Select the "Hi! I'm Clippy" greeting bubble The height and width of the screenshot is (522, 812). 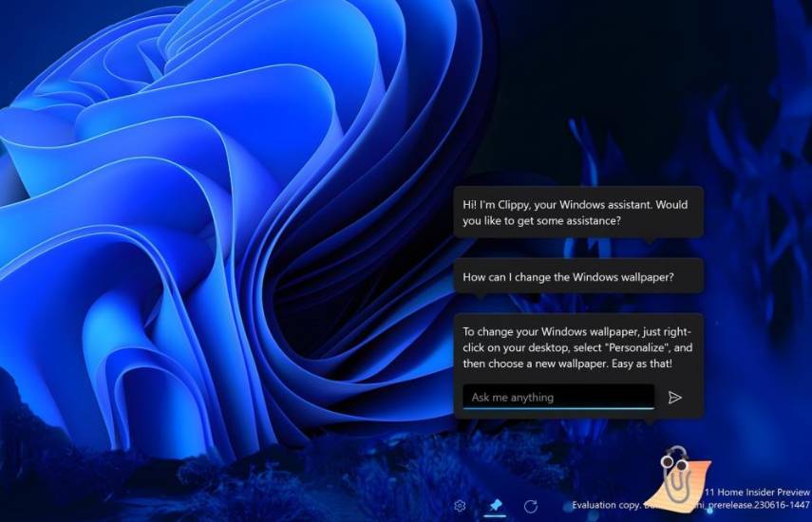(577, 212)
